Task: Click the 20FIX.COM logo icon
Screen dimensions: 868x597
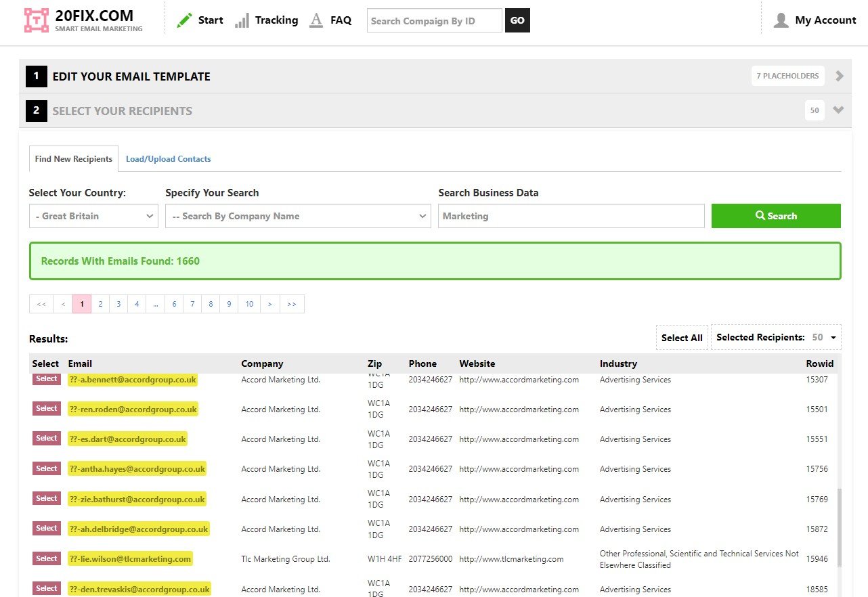Action: [37, 20]
